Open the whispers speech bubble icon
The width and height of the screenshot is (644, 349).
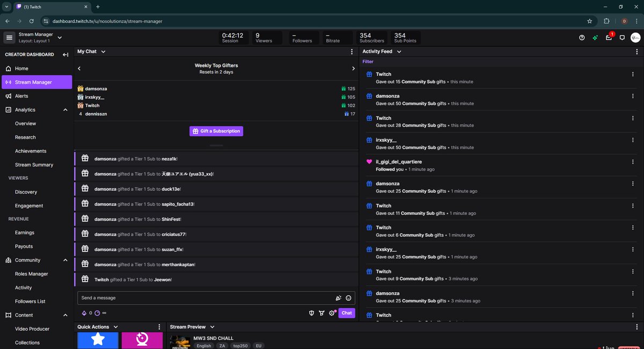pos(622,38)
